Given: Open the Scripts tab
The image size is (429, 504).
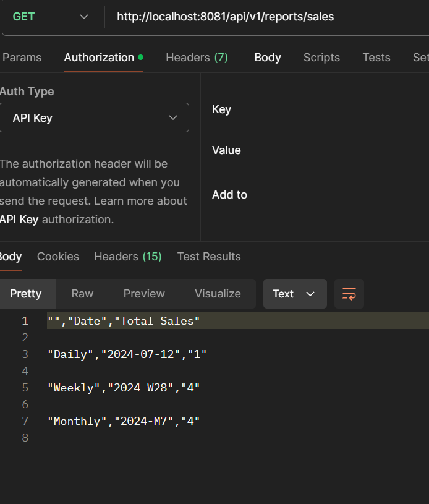Looking at the screenshot, I should (x=321, y=58).
